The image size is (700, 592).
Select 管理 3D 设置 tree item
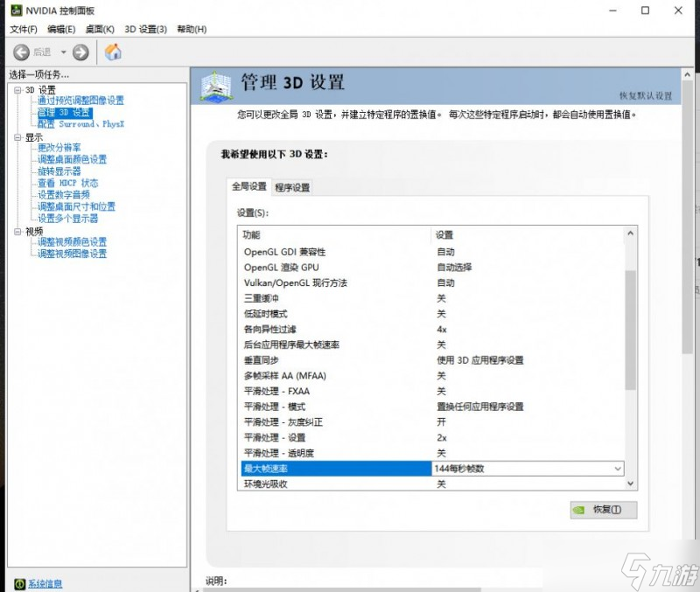coord(65,113)
